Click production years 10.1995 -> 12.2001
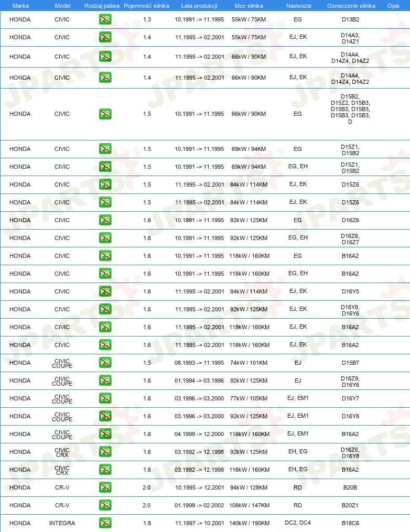Screen dimensions: 410x532 200,487
